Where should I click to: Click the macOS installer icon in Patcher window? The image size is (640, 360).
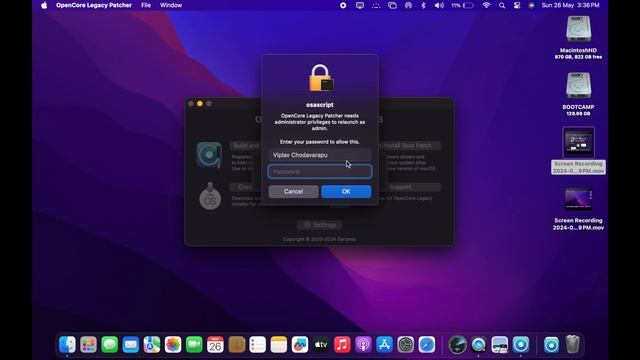(x=210, y=196)
